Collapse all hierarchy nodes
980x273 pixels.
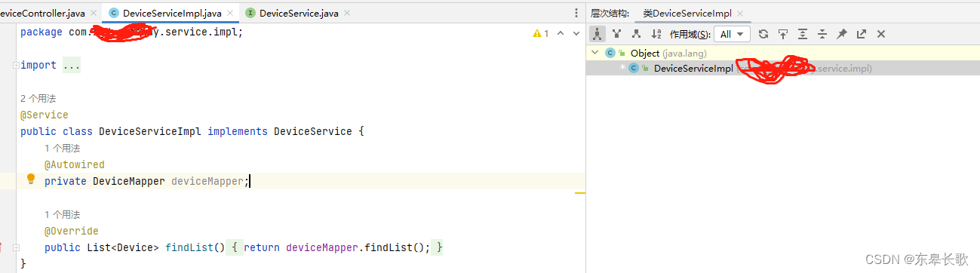point(822,34)
